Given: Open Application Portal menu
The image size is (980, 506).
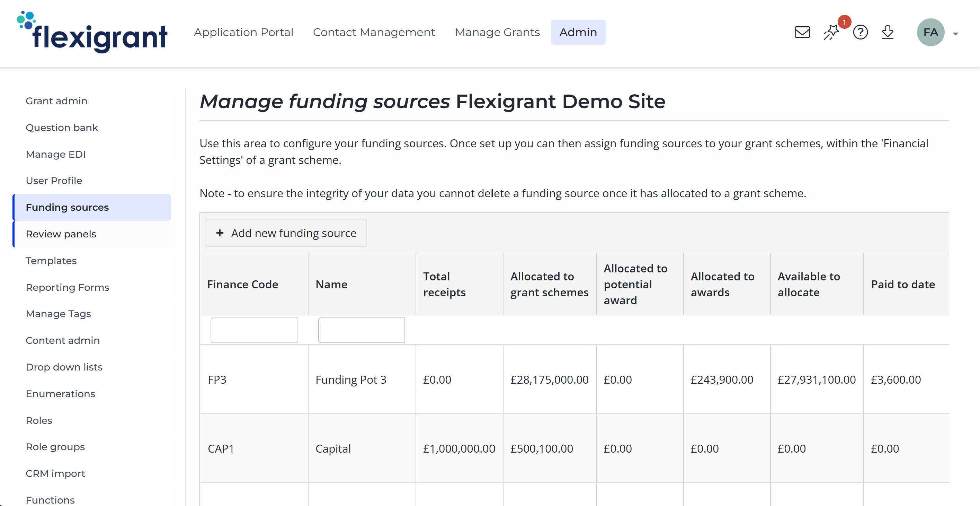Looking at the screenshot, I should point(243,32).
